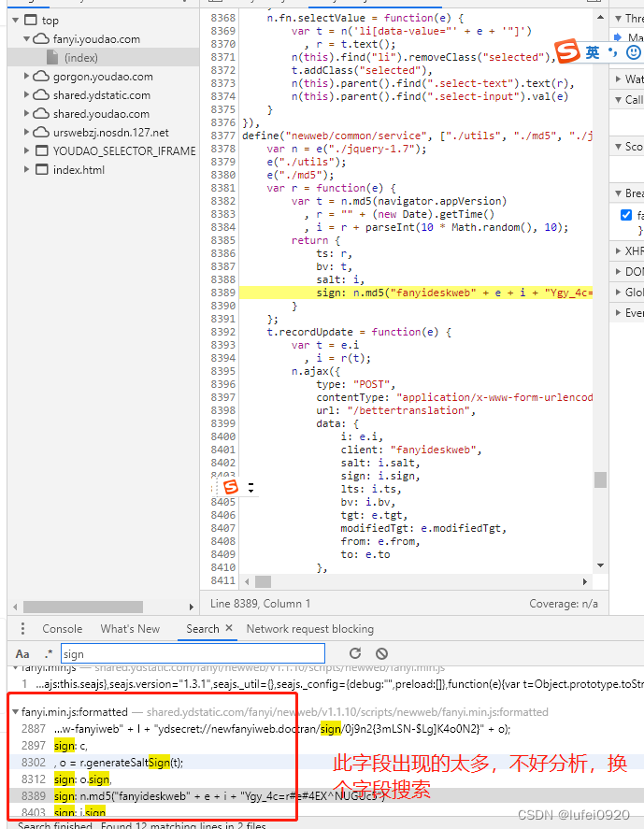Click the frame icon beside top
The image size is (644, 829).
[x=31, y=21]
